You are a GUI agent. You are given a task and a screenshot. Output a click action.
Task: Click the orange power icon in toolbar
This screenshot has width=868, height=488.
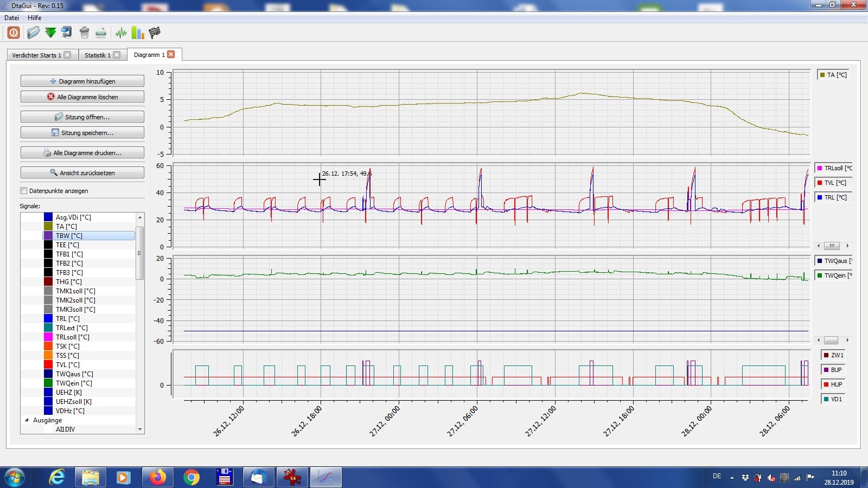(14, 33)
